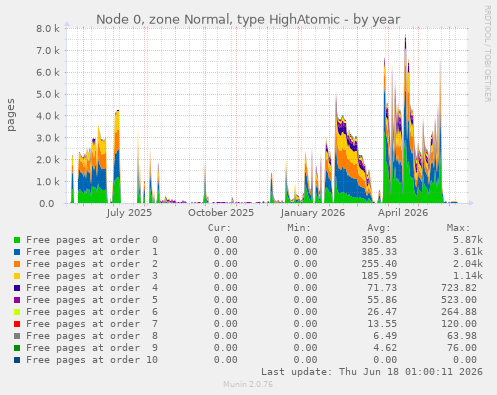Click the gray order 8 legend swatch

point(17,336)
